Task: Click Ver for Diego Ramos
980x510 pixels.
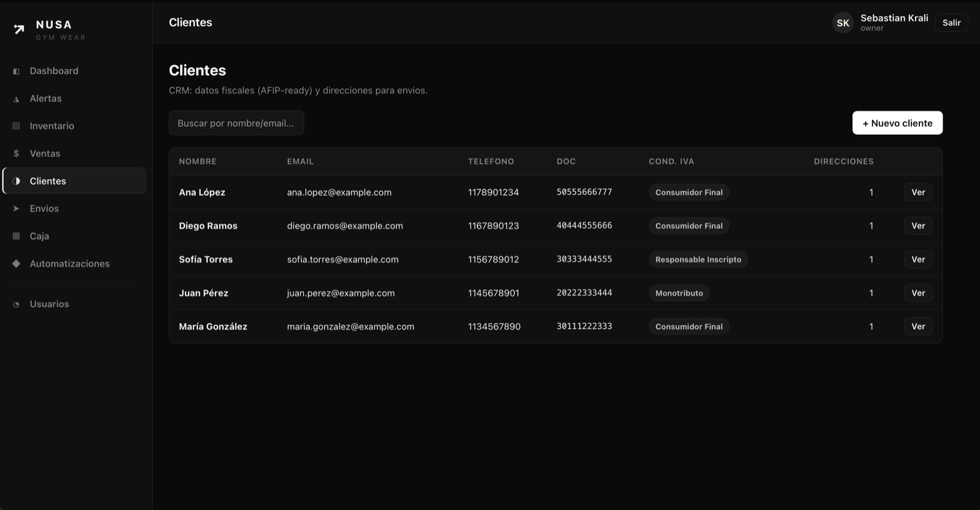Action: (918, 226)
